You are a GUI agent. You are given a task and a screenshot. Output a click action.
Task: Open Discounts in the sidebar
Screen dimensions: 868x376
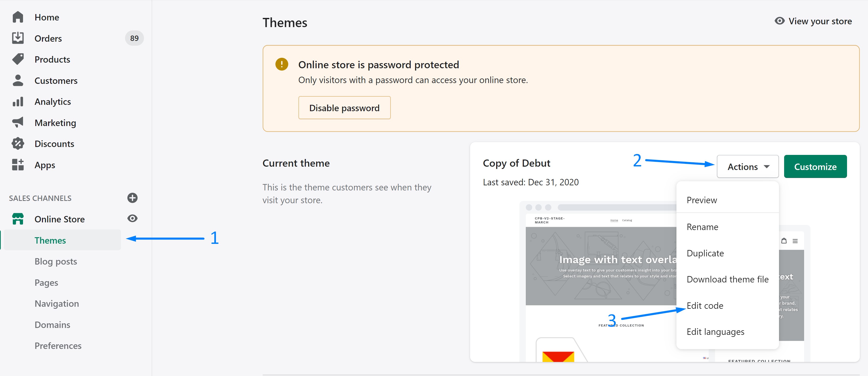pyautogui.click(x=54, y=144)
